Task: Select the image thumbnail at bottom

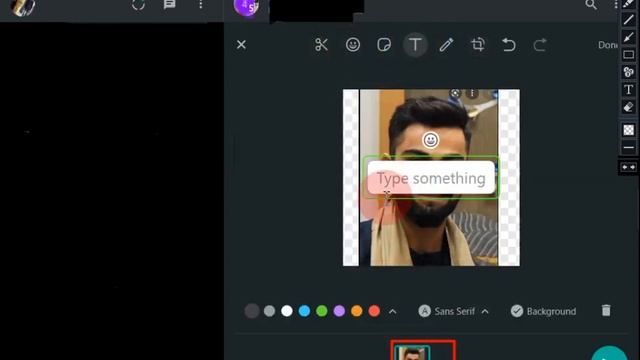Action: pyautogui.click(x=411, y=353)
